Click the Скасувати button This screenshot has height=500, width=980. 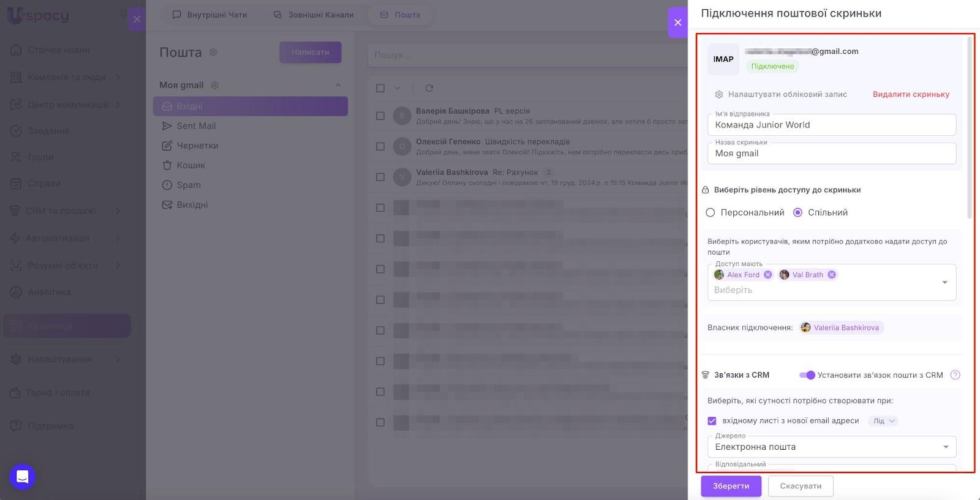pyautogui.click(x=801, y=486)
